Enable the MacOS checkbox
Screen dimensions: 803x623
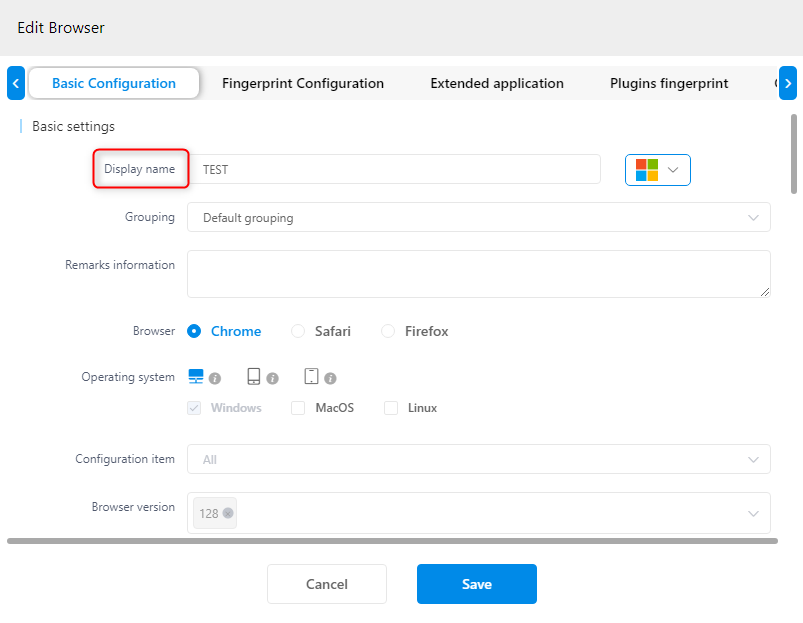pyautogui.click(x=298, y=408)
